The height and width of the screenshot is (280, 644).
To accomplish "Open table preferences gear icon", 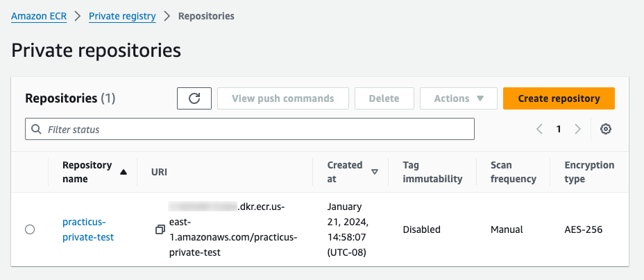I will (606, 129).
